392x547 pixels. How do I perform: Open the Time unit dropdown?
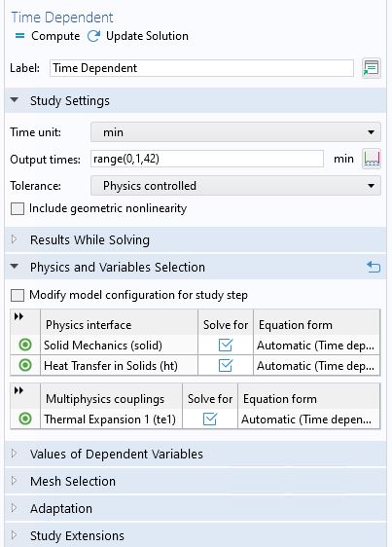pos(235,132)
